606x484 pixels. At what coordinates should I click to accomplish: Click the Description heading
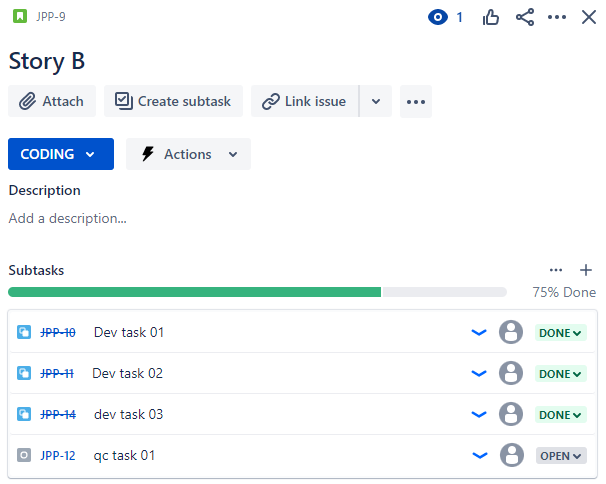pyautogui.click(x=45, y=190)
